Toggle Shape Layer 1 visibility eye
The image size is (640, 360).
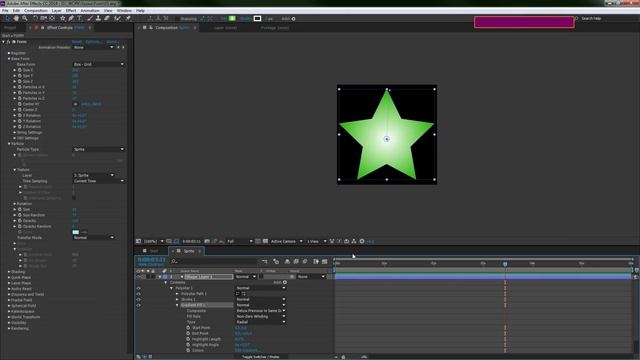pos(138,277)
